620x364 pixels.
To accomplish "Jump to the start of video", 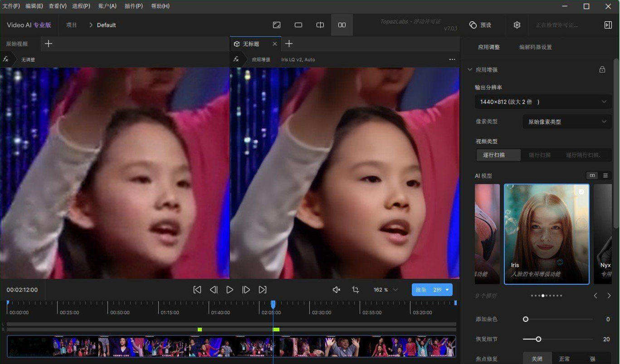I will point(197,290).
